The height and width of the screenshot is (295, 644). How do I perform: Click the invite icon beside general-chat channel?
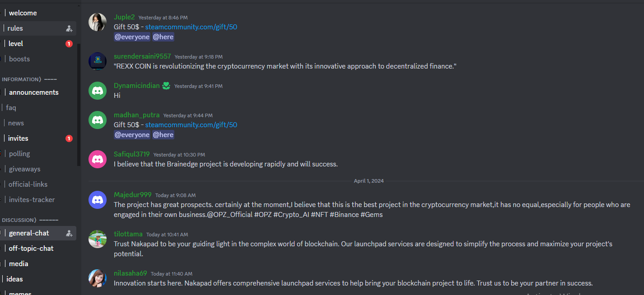tap(69, 233)
